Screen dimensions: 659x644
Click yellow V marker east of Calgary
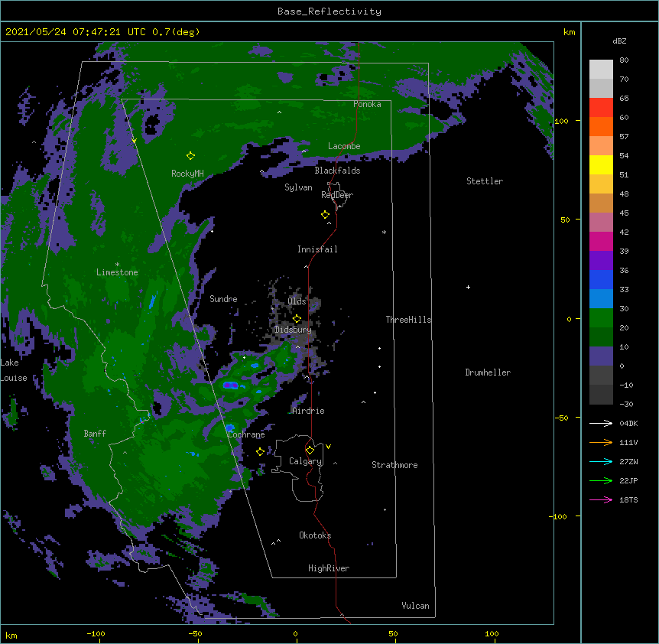pyautogui.click(x=328, y=447)
